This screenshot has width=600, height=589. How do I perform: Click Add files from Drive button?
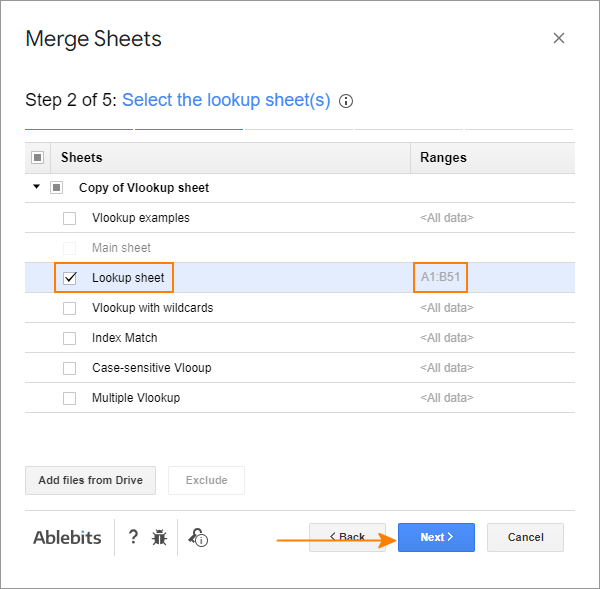point(90,480)
